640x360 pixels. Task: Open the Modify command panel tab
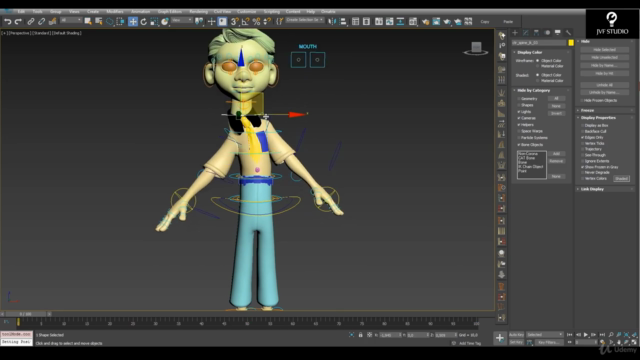[x=526, y=33]
